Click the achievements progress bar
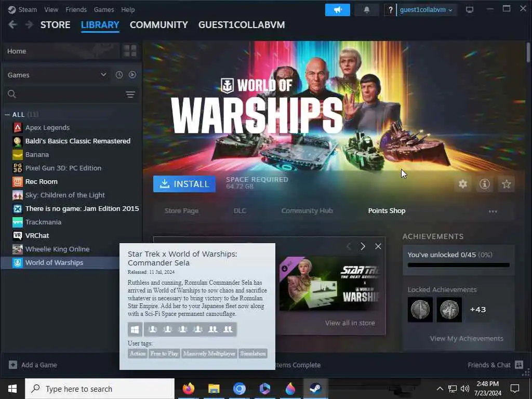This screenshot has height=399, width=532. tap(458, 265)
